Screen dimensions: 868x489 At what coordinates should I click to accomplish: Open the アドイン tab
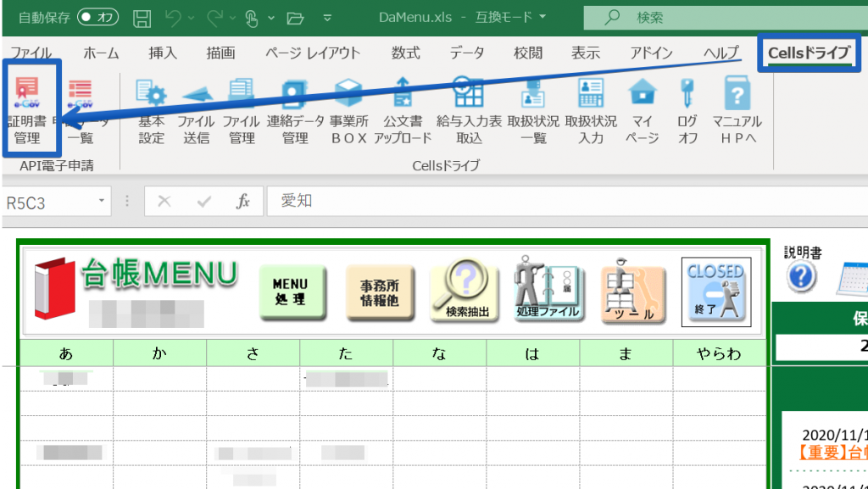pos(652,53)
